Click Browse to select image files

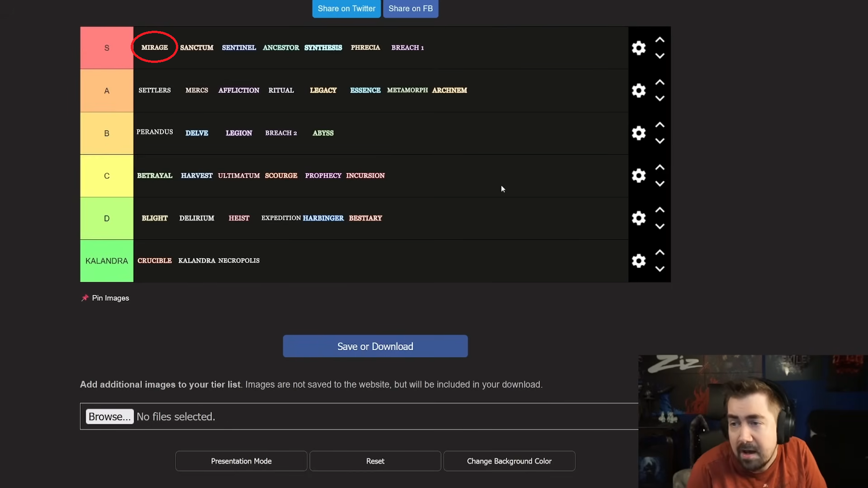click(x=109, y=417)
